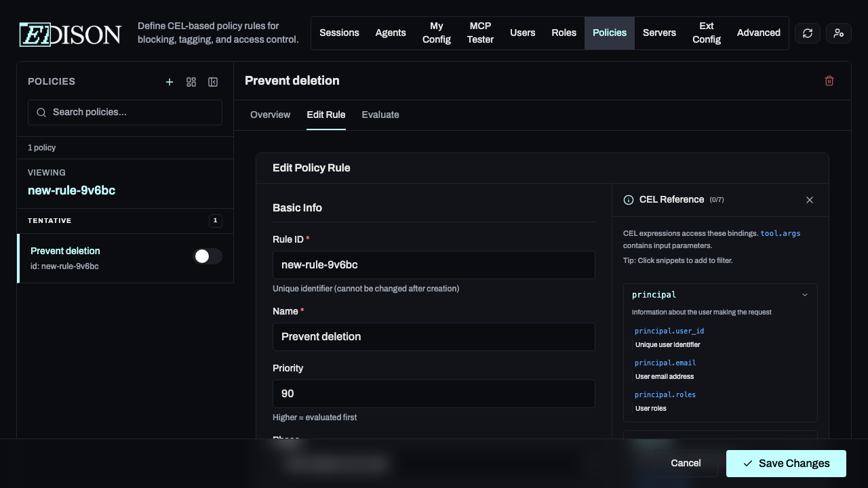
Task: Insert principal.email snippet into filter
Action: [665, 363]
